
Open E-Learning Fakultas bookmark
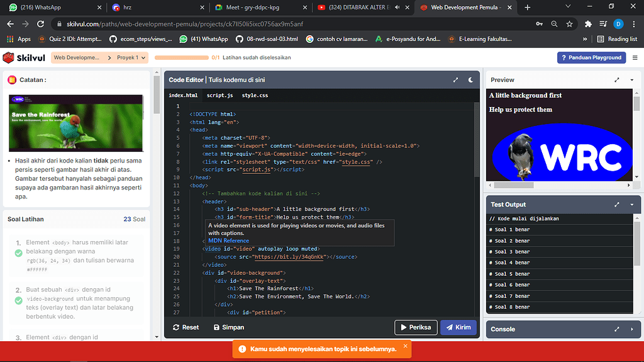[x=480, y=39]
